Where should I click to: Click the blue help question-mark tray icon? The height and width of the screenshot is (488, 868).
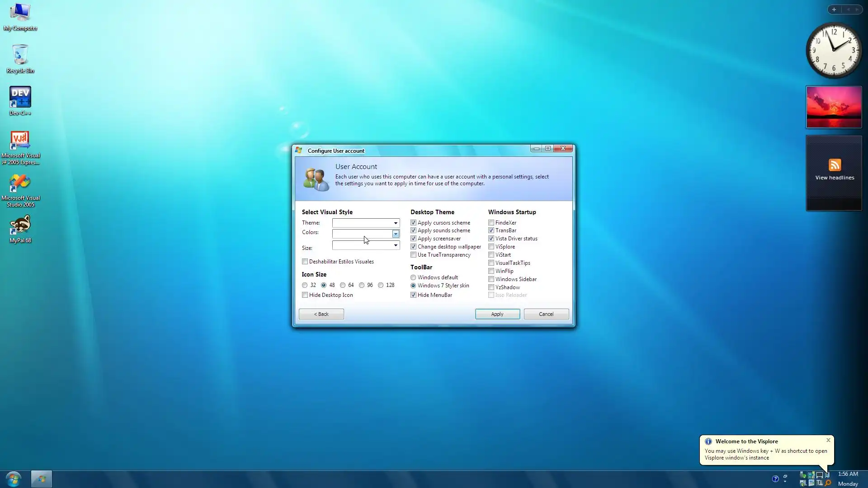775,479
